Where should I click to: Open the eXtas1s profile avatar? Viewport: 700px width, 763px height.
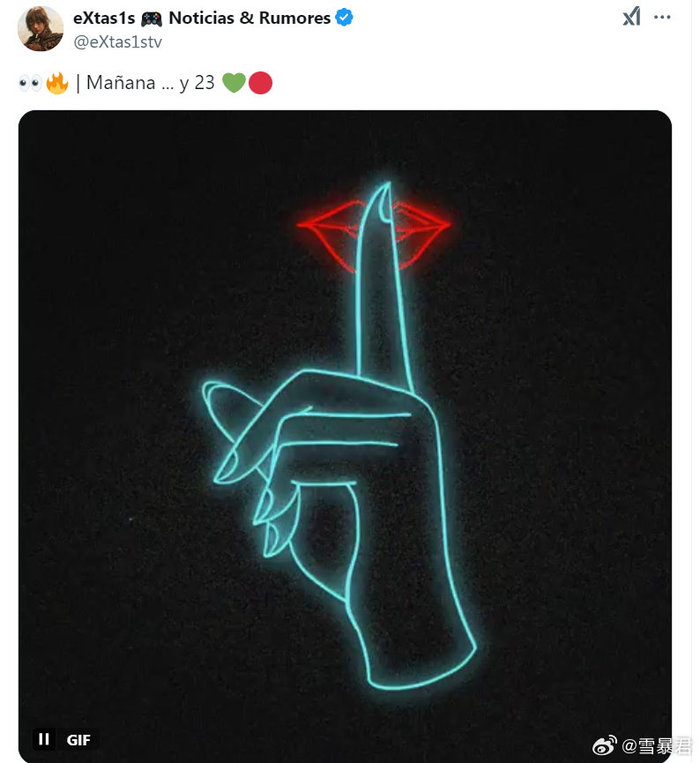(x=41, y=29)
